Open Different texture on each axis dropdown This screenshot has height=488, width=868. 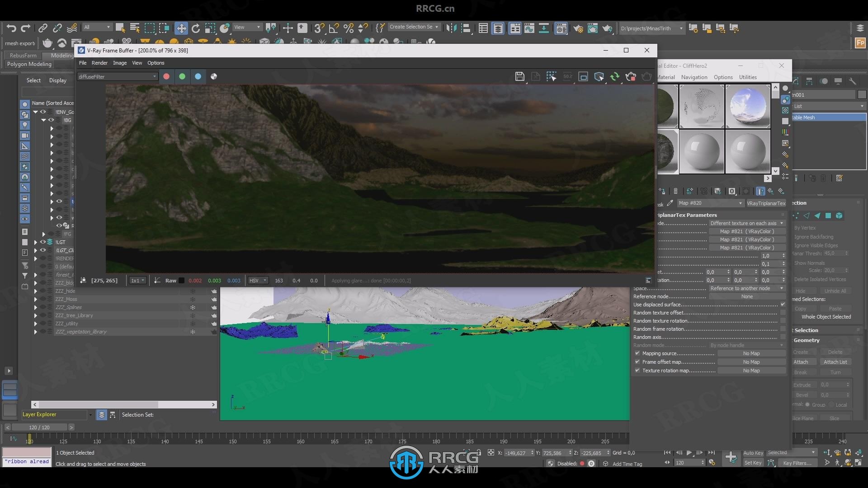pyautogui.click(x=747, y=223)
